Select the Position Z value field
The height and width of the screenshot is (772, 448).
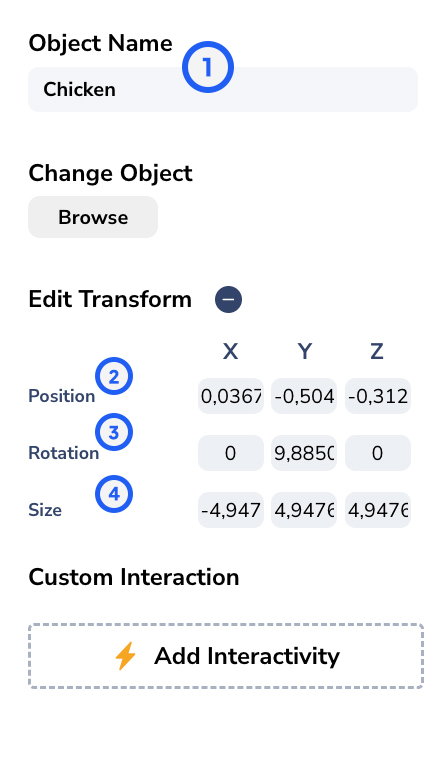(378, 396)
